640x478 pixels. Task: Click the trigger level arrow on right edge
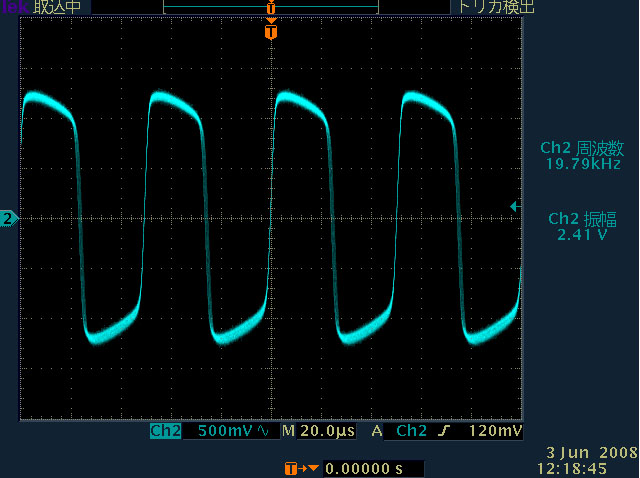coord(514,206)
